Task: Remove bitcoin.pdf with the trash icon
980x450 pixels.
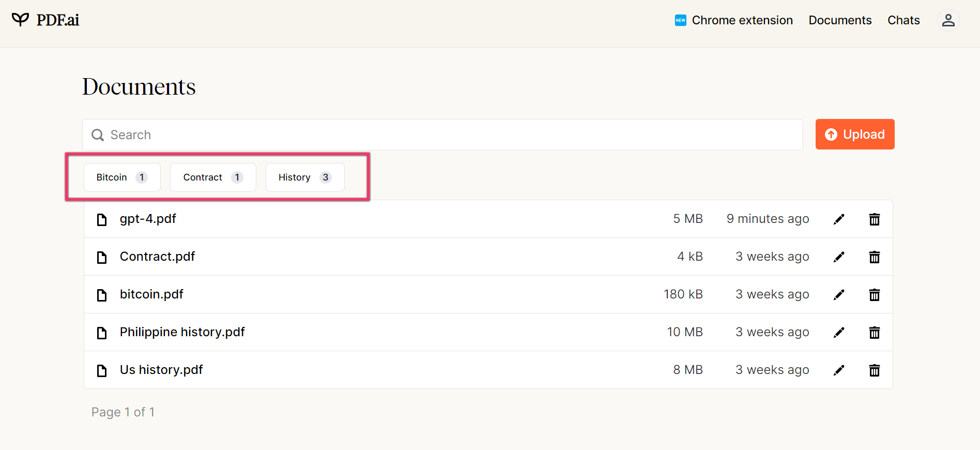Action: click(x=874, y=295)
